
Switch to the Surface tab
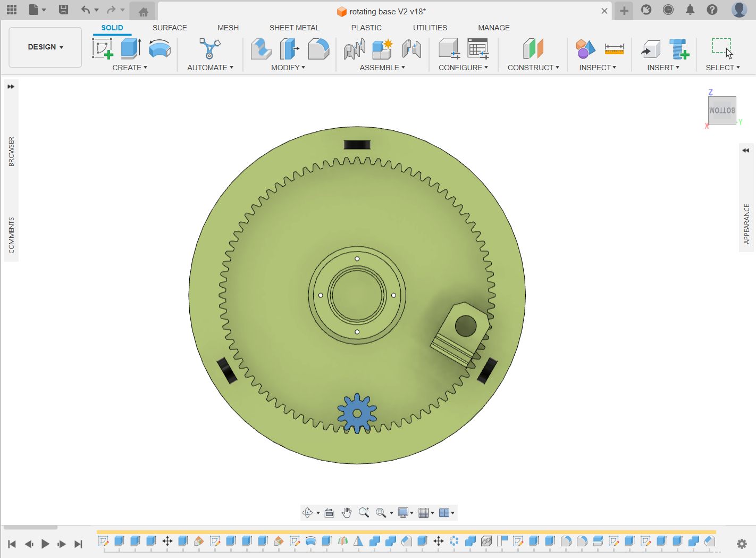170,28
